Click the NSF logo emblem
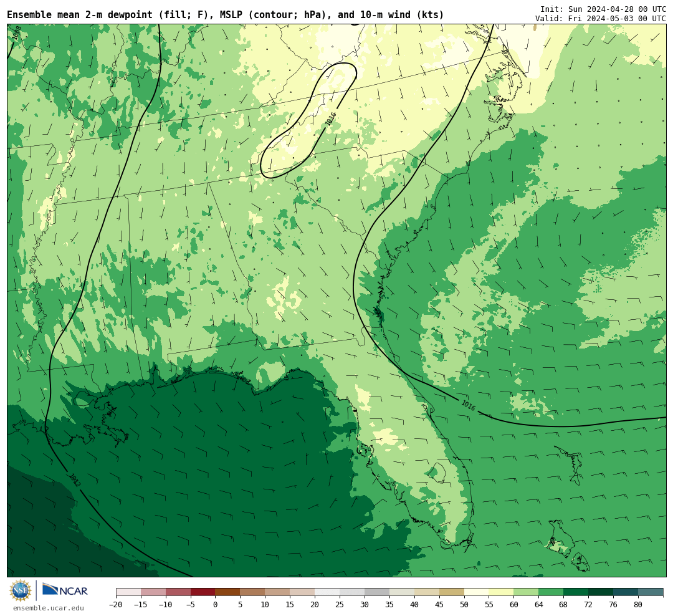Viewport: 673px width, 616px height. coord(21,590)
